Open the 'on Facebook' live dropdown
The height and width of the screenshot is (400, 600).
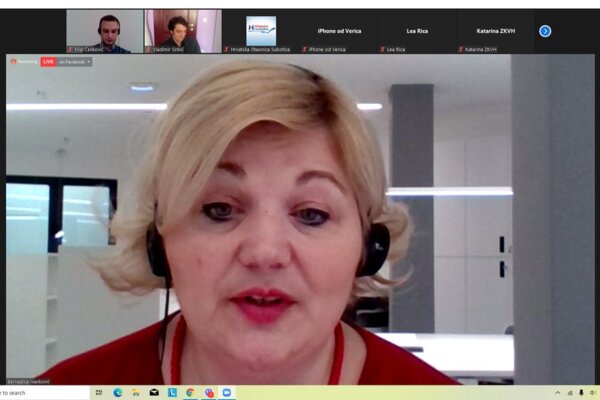click(x=75, y=62)
